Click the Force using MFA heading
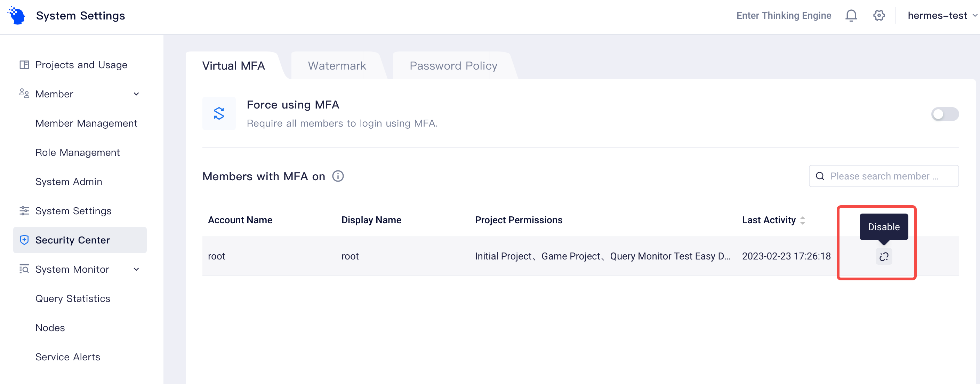This screenshot has height=384, width=980. click(293, 105)
